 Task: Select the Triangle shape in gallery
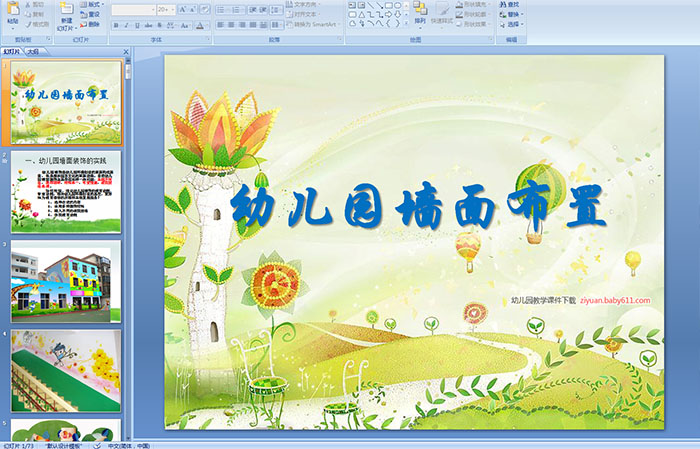click(x=362, y=15)
